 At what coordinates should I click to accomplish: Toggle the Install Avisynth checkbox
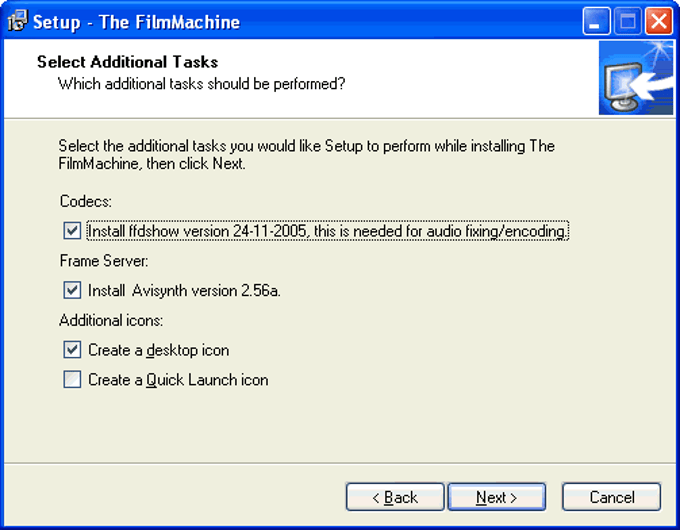click(x=72, y=290)
